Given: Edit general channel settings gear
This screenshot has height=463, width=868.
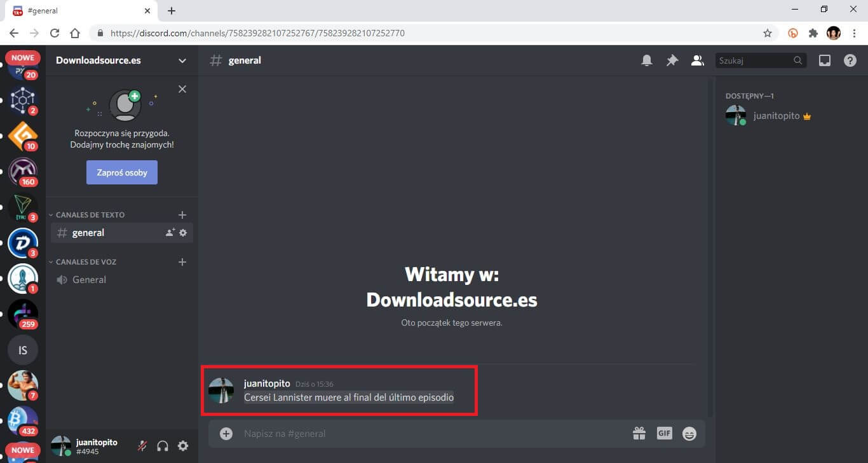Looking at the screenshot, I should tap(183, 233).
